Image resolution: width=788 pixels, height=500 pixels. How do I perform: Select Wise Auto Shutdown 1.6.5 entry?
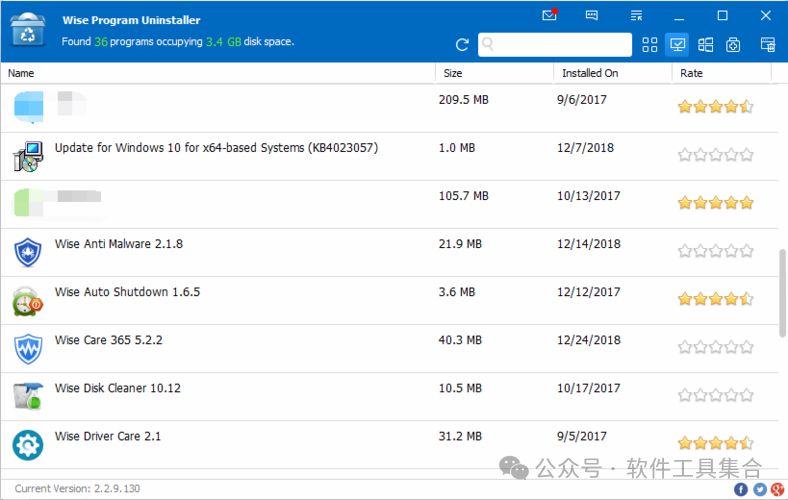389,301
